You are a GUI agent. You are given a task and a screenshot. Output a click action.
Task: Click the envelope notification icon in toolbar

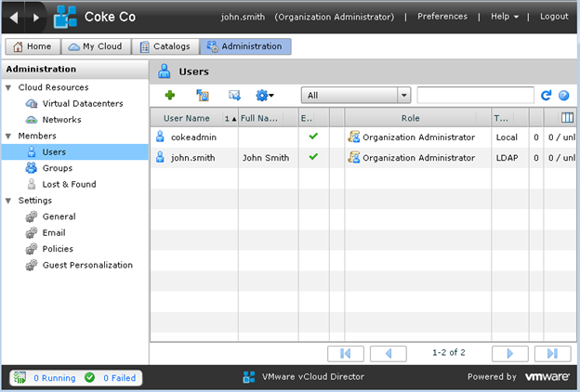point(234,95)
